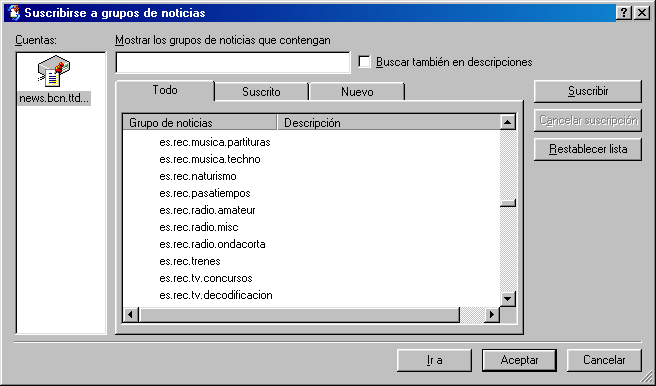Click the vertical scrollbar up arrow

(x=507, y=122)
